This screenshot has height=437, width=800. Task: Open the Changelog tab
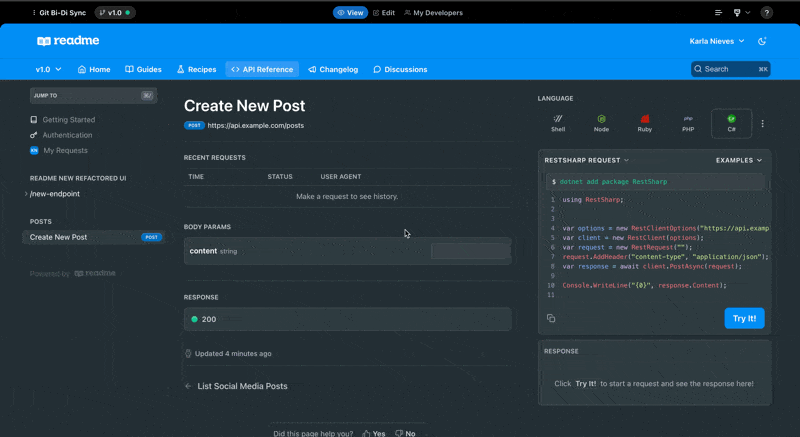(x=333, y=69)
